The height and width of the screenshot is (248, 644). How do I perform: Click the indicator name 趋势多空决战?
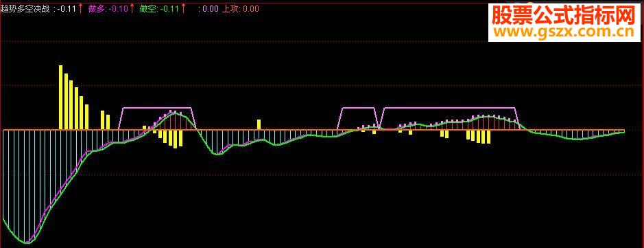26,9
